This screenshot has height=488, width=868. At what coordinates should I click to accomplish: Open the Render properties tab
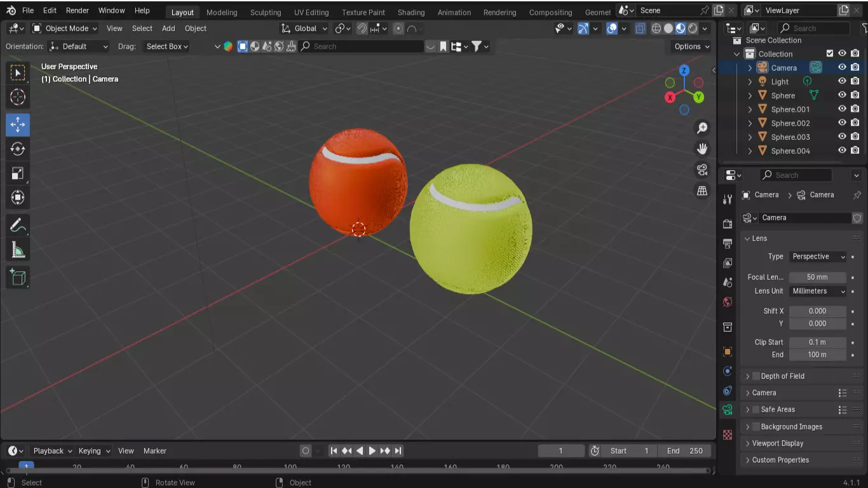click(728, 224)
